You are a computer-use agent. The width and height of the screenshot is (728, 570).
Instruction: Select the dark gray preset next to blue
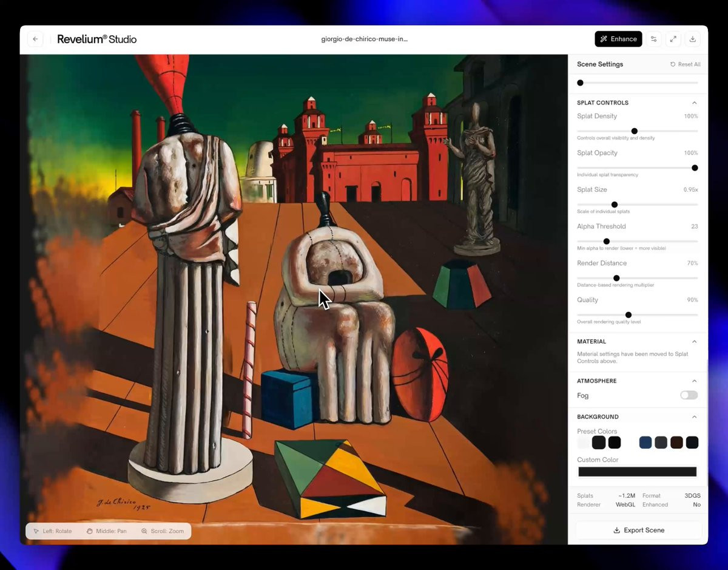point(661,443)
